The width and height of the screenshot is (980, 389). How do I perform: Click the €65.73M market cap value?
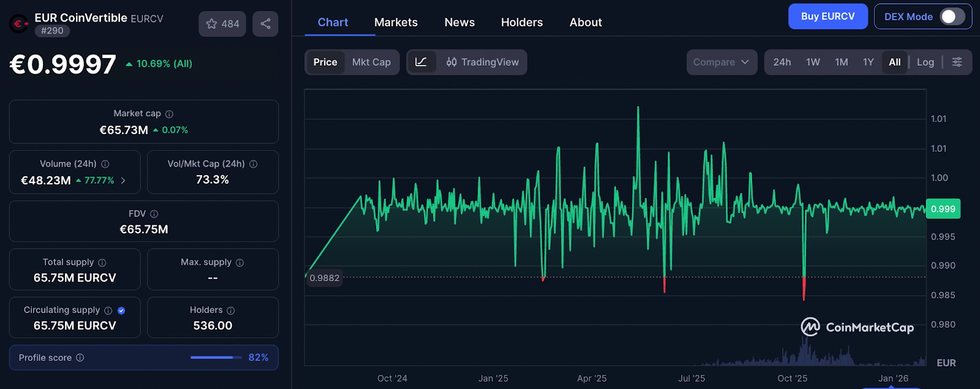click(x=124, y=130)
